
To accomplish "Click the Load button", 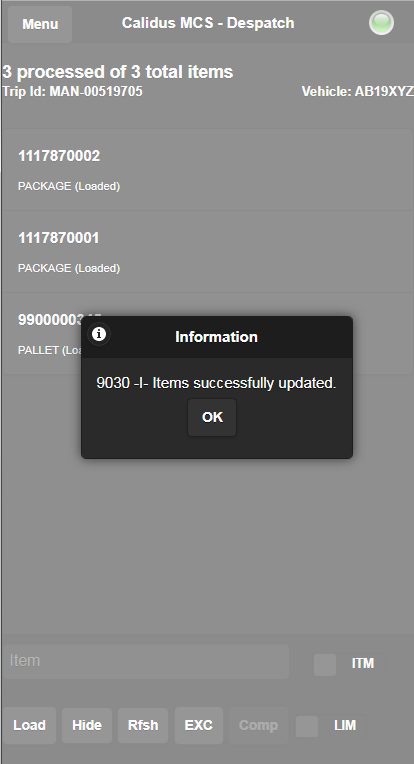I will pyautogui.click(x=29, y=725).
